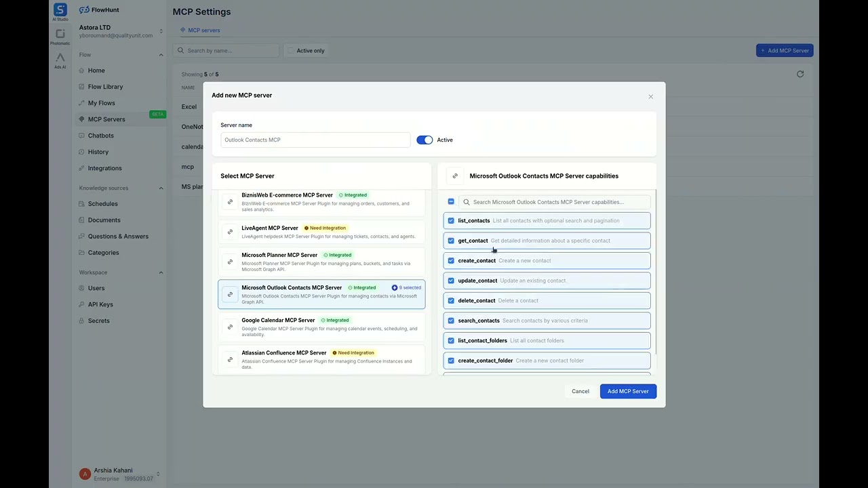Click the Need integration badge on LiveAgent
The width and height of the screenshot is (868, 488).
point(325,228)
